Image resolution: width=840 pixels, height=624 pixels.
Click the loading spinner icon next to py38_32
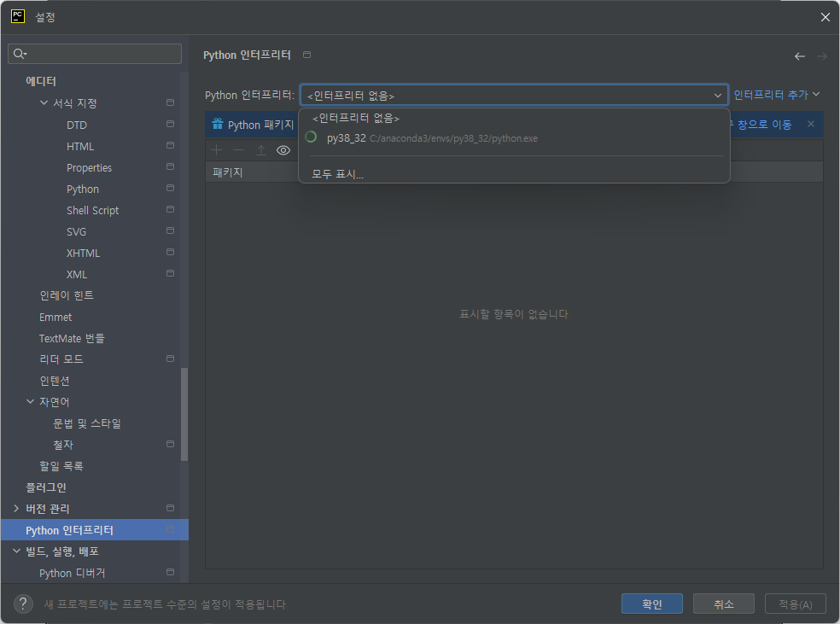(x=311, y=137)
